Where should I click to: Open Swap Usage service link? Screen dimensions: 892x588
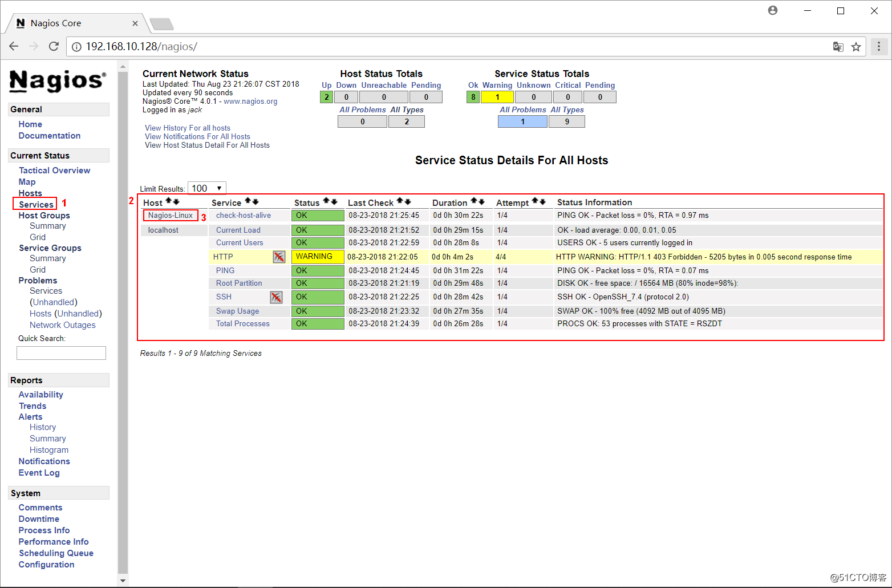[x=237, y=311]
